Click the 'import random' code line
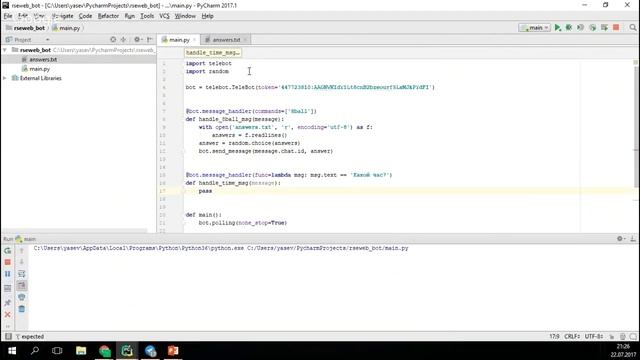The image size is (640, 360). 207,71
